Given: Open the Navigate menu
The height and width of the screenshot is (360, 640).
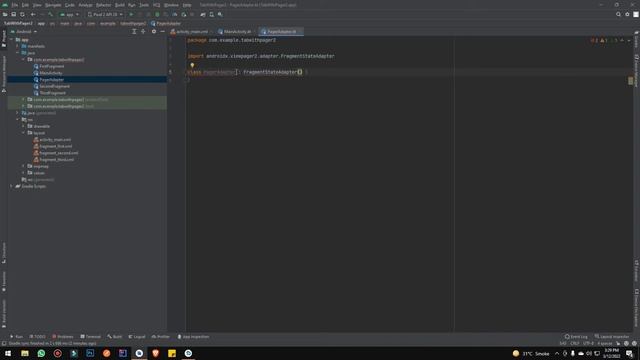Looking at the screenshot, I should [x=53, y=5].
